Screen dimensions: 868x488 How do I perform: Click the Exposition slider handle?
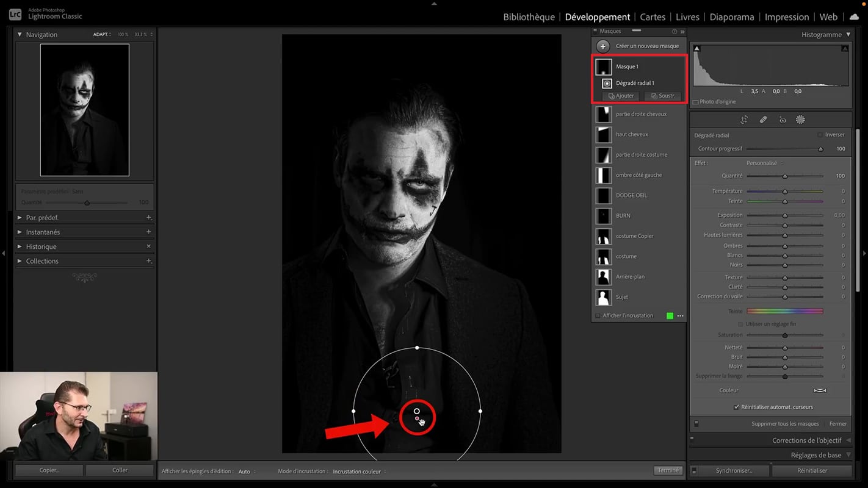pos(785,215)
